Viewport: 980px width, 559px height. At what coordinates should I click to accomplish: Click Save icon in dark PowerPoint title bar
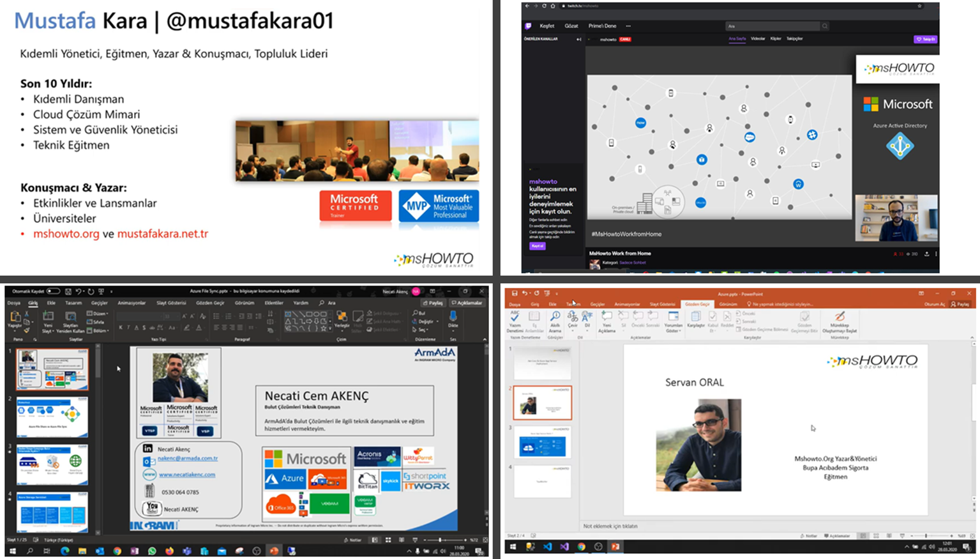[68, 291]
